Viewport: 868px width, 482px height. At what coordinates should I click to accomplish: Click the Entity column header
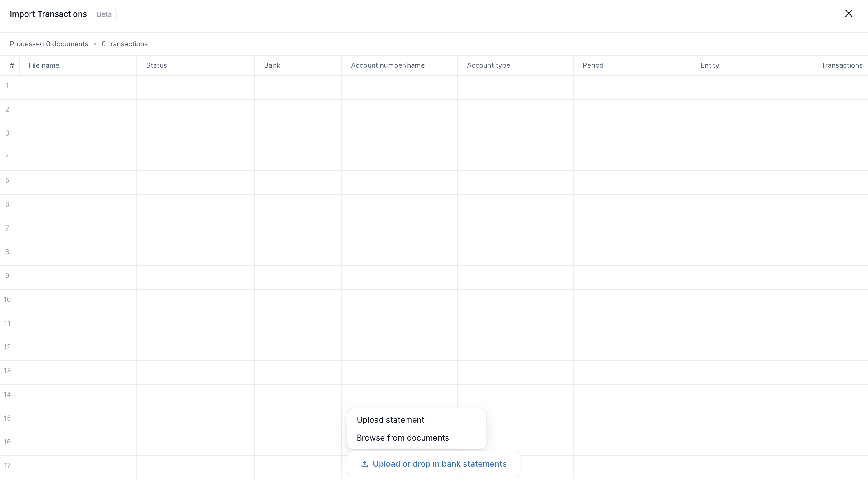coord(709,65)
